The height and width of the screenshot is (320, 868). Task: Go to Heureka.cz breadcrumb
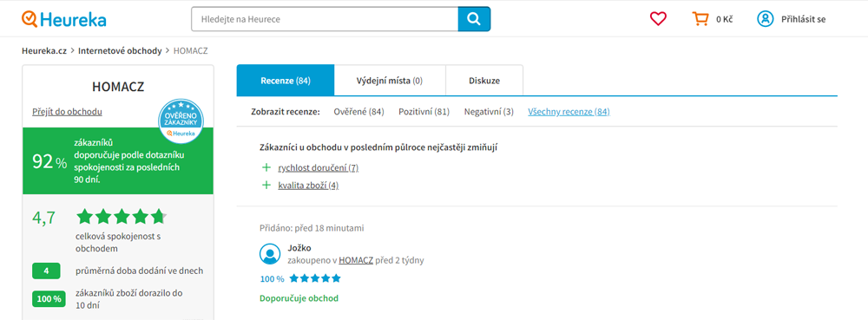pos(44,51)
